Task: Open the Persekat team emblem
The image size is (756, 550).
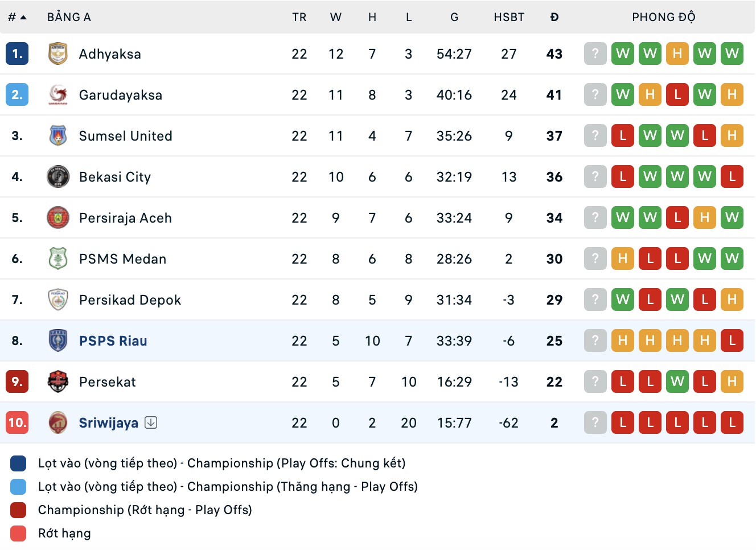Action: click(x=58, y=382)
